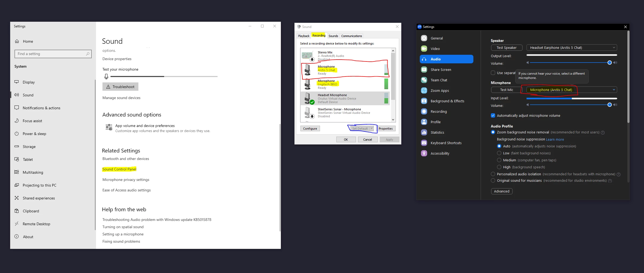Switch to Communications tab in Sound dialog
644x273 pixels.
352,36
